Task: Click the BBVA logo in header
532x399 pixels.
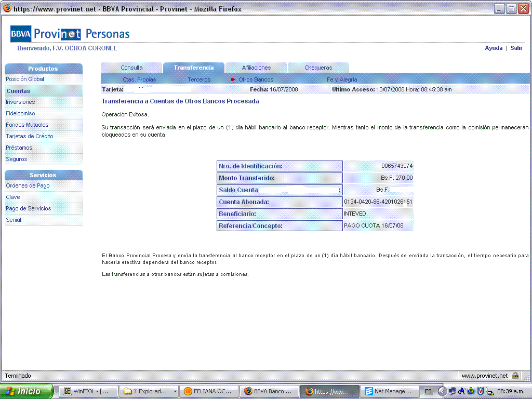Action: click(x=21, y=34)
